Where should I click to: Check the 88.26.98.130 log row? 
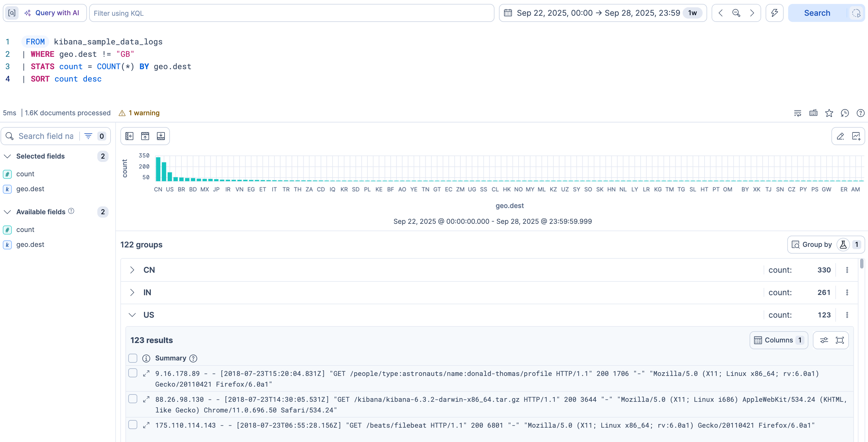[133, 399]
